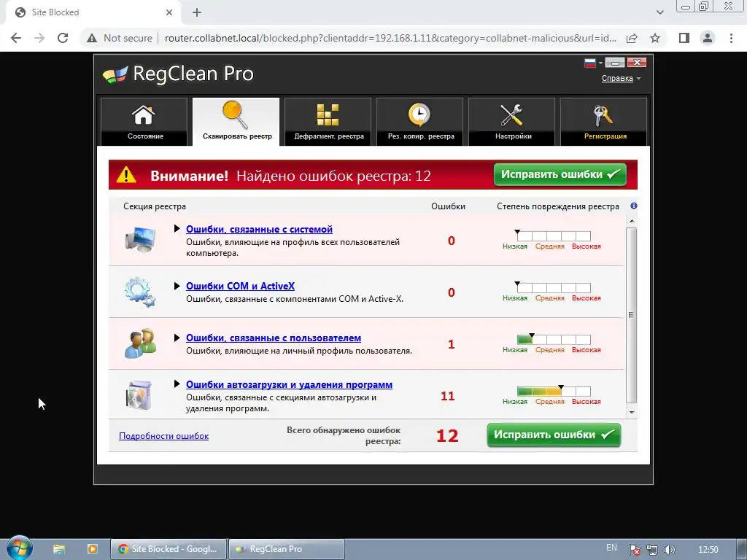Click the registry list scrollbar up arrow

coord(632,221)
